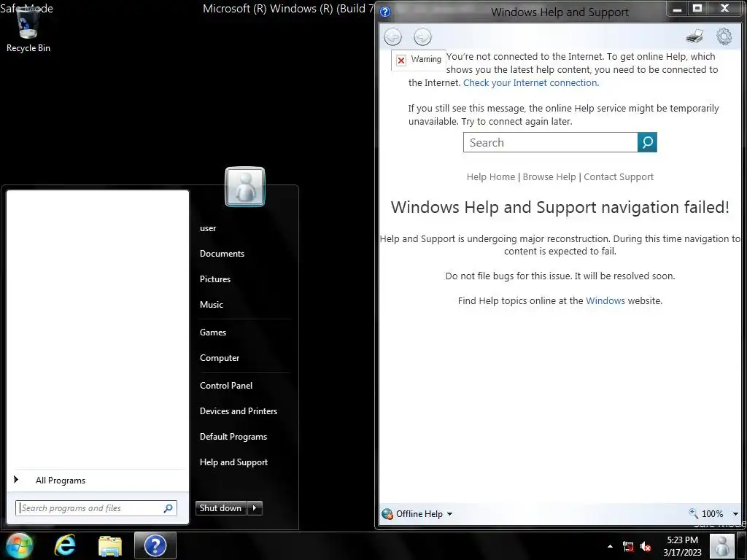This screenshot has height=560, width=747.
Task: Click the user picture in the taskbar corner
Action: [x=722, y=546]
